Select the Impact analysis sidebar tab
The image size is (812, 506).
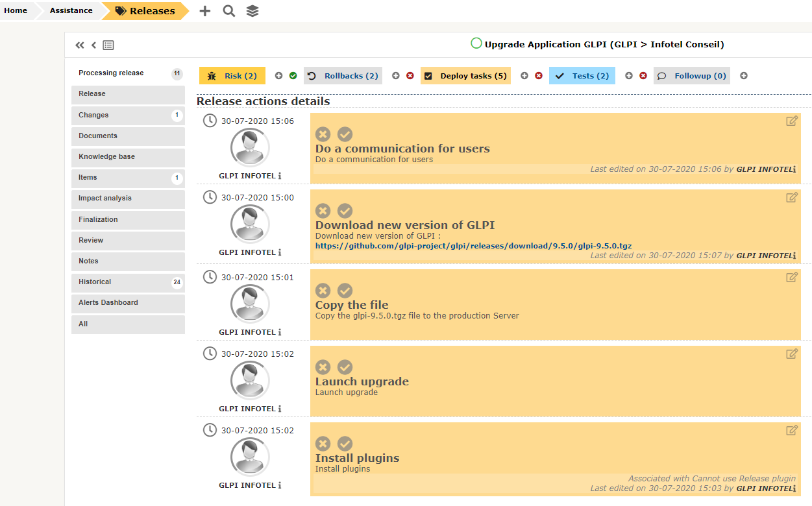click(128, 199)
